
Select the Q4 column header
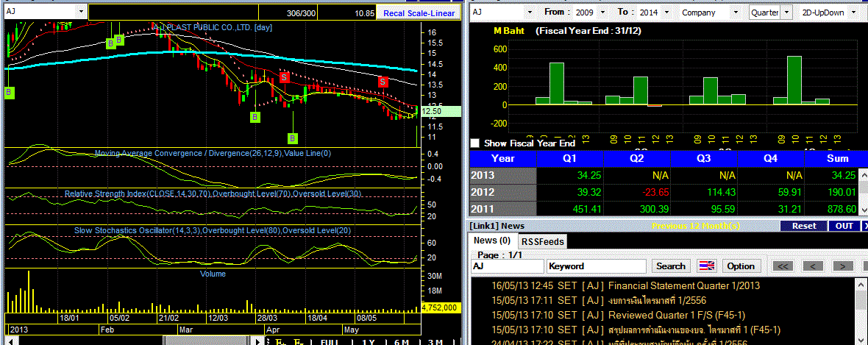click(771, 158)
